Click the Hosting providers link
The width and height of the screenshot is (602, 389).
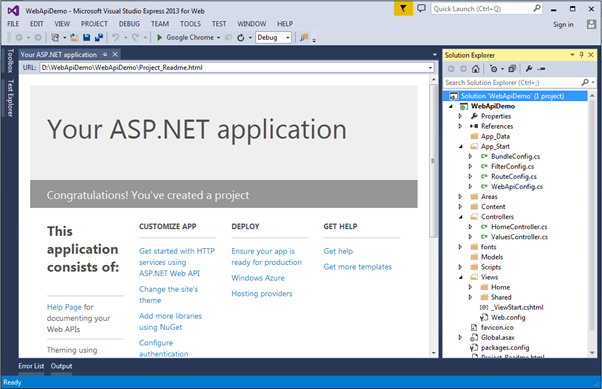coord(261,294)
